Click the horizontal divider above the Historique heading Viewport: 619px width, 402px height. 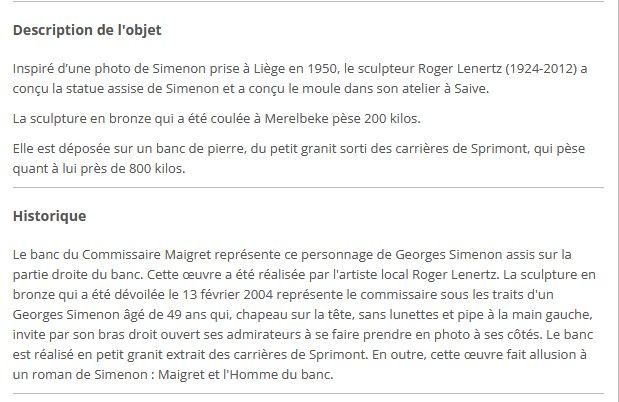[x=308, y=188]
